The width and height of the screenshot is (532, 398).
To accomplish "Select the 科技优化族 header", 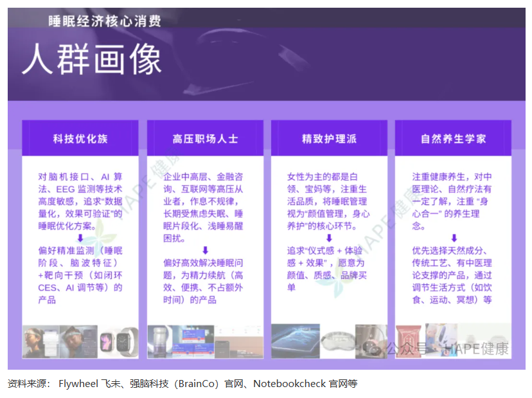I will coord(80,138).
